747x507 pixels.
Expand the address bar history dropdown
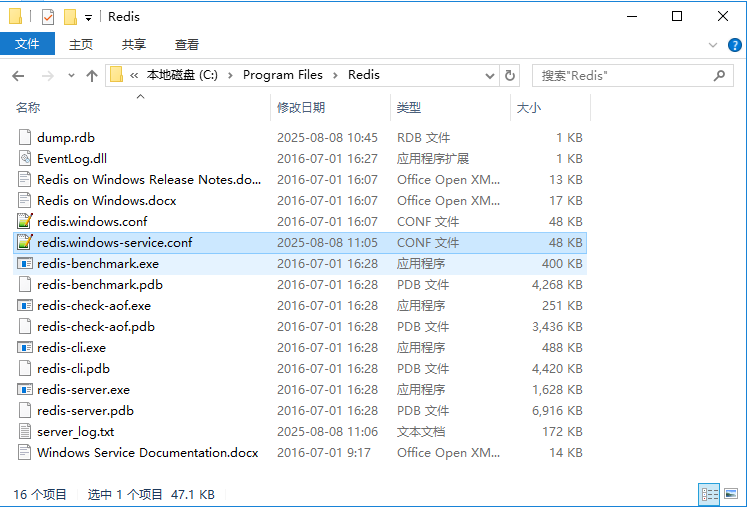(489, 76)
